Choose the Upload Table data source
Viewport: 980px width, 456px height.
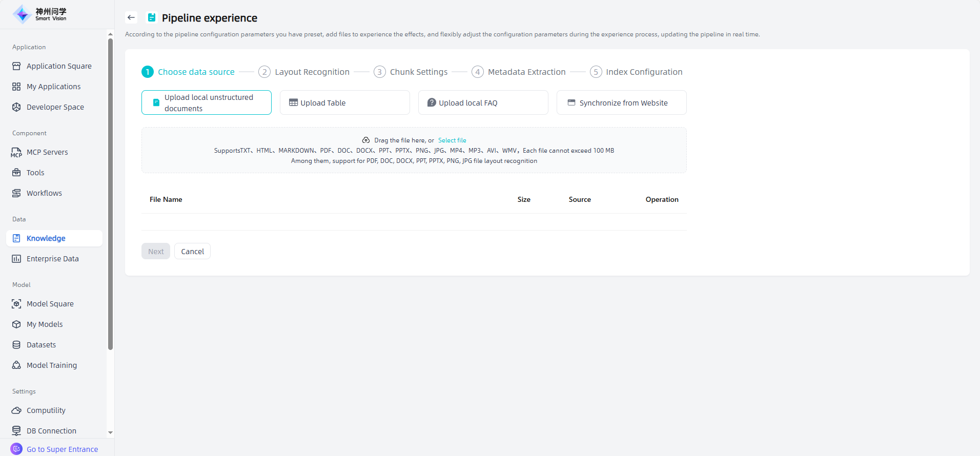344,102
